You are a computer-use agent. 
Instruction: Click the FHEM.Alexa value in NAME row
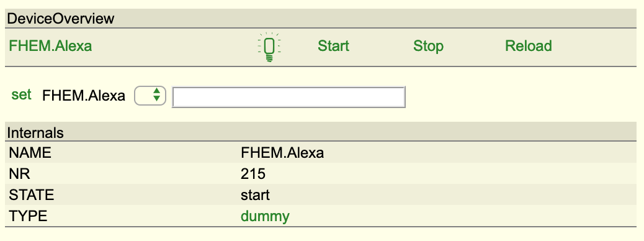tap(282, 153)
